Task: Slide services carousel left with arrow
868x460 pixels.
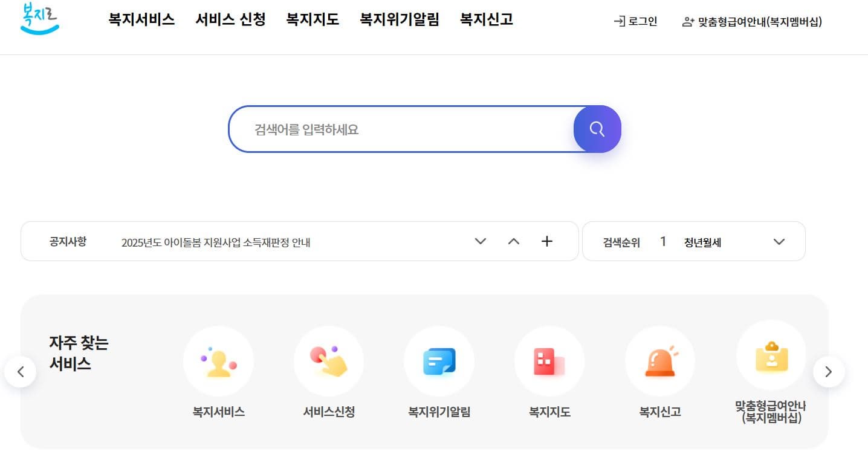Action: coord(20,372)
